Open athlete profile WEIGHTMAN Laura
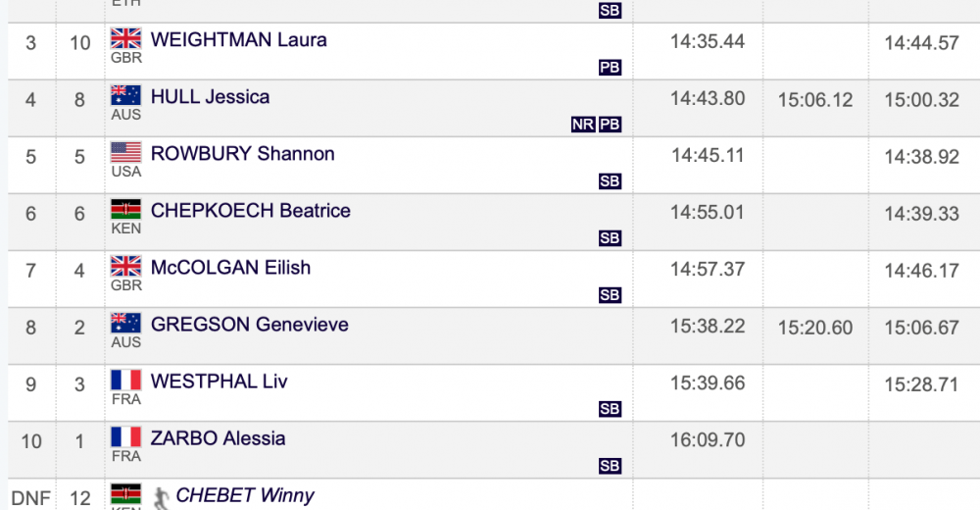The width and height of the screenshot is (980, 510). click(x=239, y=40)
